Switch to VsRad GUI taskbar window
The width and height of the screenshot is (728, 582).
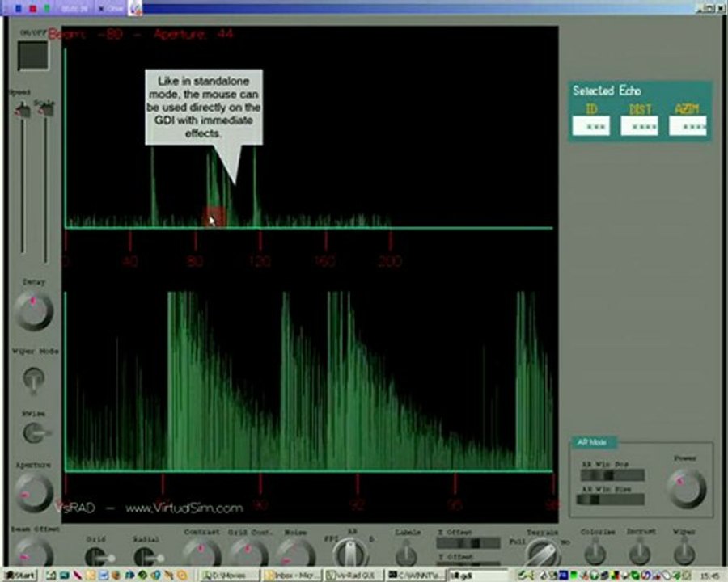coord(354,576)
